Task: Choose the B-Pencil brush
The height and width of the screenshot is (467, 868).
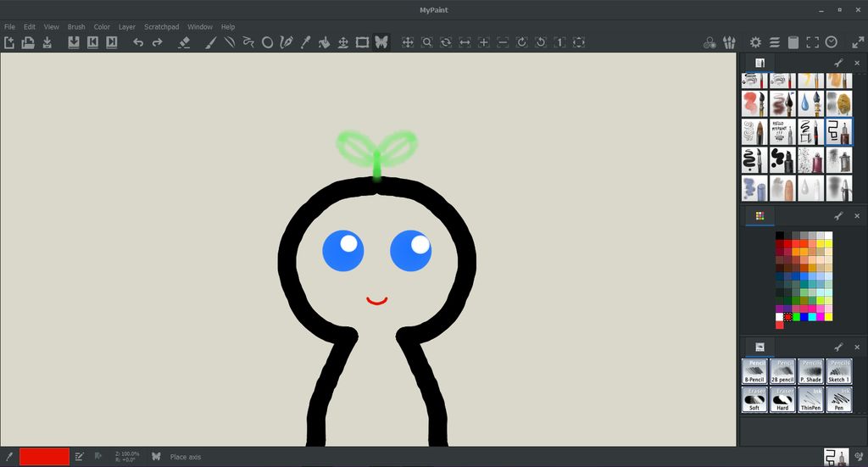Action: tap(754, 371)
